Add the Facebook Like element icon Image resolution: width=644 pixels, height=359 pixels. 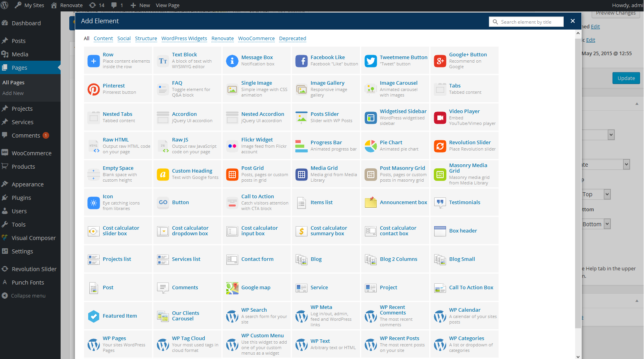click(301, 61)
